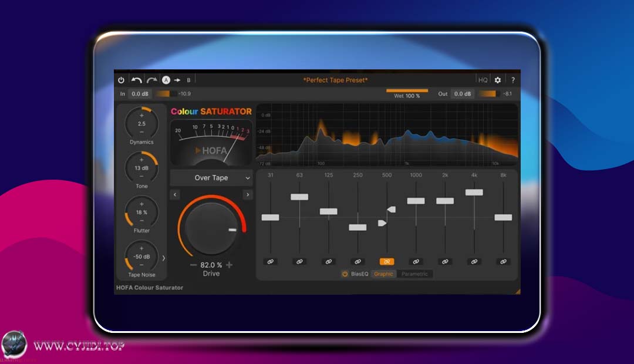
Task: Disable the highlighted 500 Hz link toggle
Action: click(x=387, y=261)
